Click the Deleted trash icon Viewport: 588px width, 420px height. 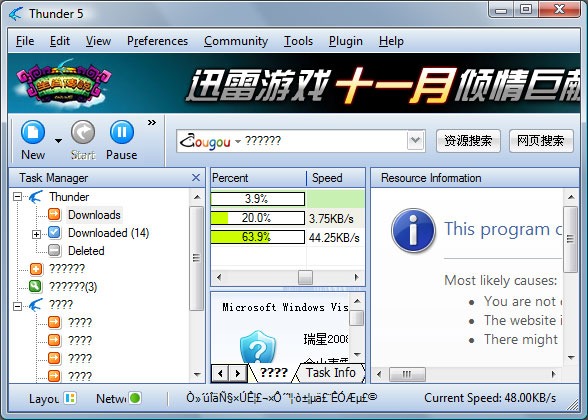click(x=54, y=250)
